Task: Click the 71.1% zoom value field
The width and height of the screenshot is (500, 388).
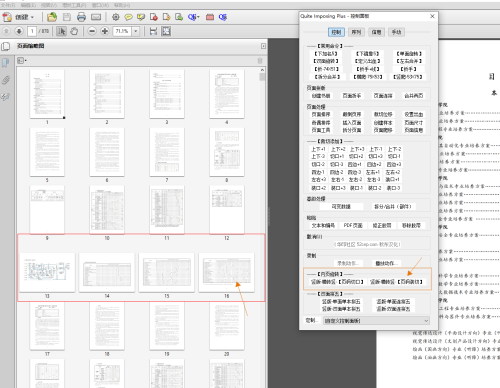Action: 122,31
